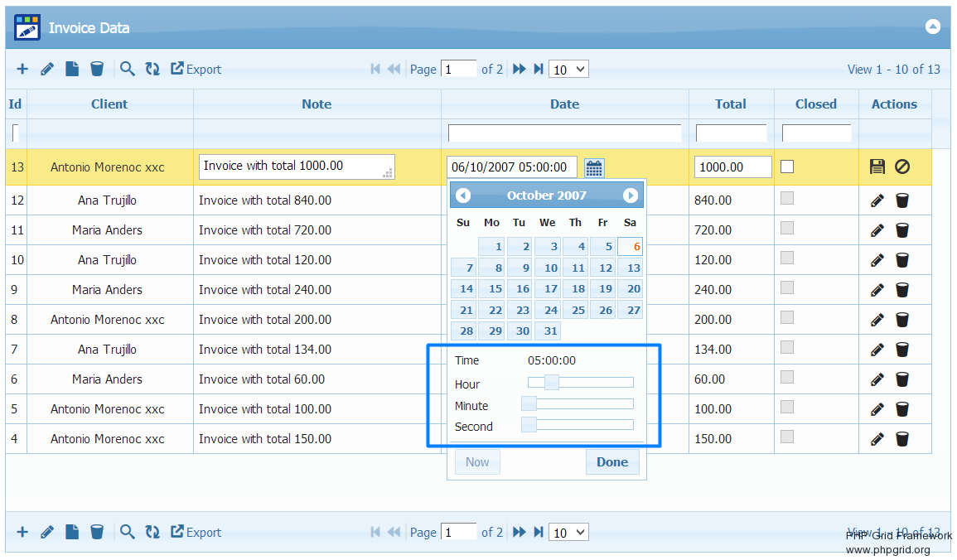Open the top rows-per-page dropdown
The width and height of the screenshot is (957, 560).
tap(569, 70)
